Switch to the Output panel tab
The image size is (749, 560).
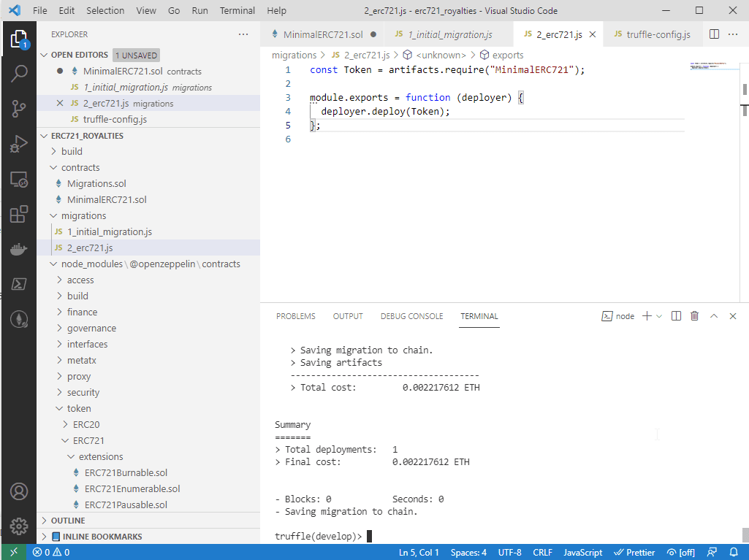click(x=348, y=316)
